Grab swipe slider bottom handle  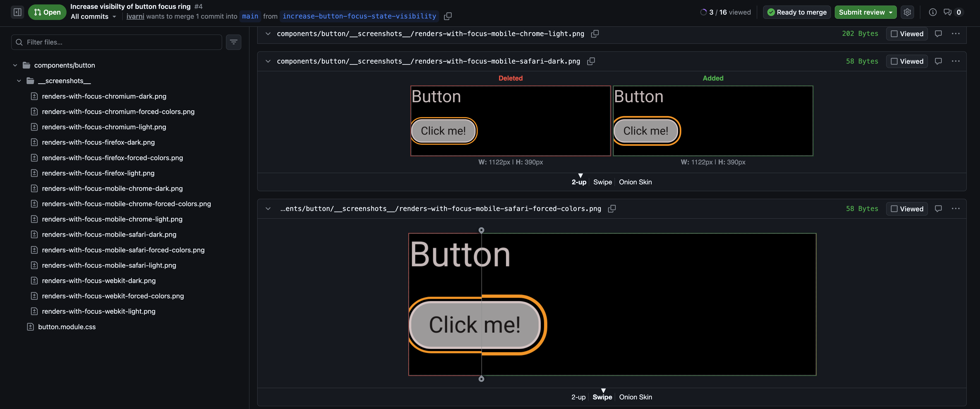coord(481,379)
